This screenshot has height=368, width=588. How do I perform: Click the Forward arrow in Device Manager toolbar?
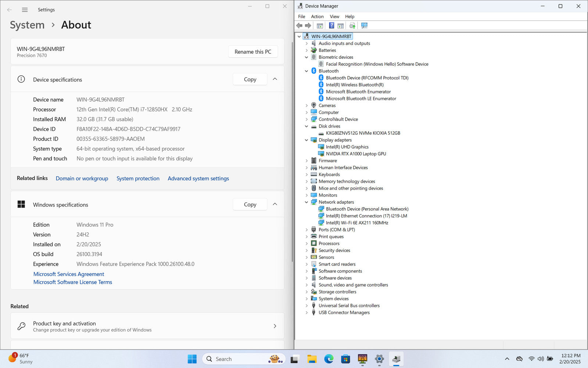pyautogui.click(x=308, y=26)
